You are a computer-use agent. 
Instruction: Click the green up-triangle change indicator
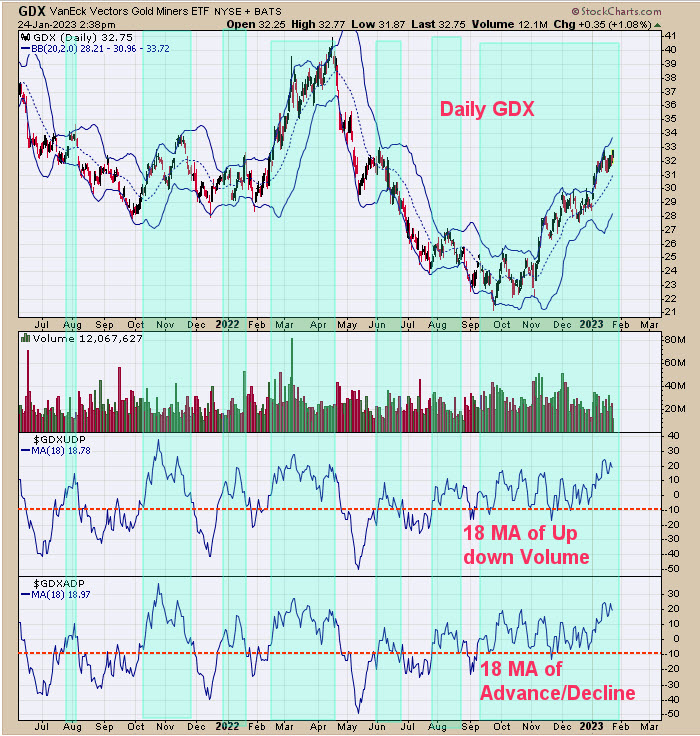(x=658, y=25)
